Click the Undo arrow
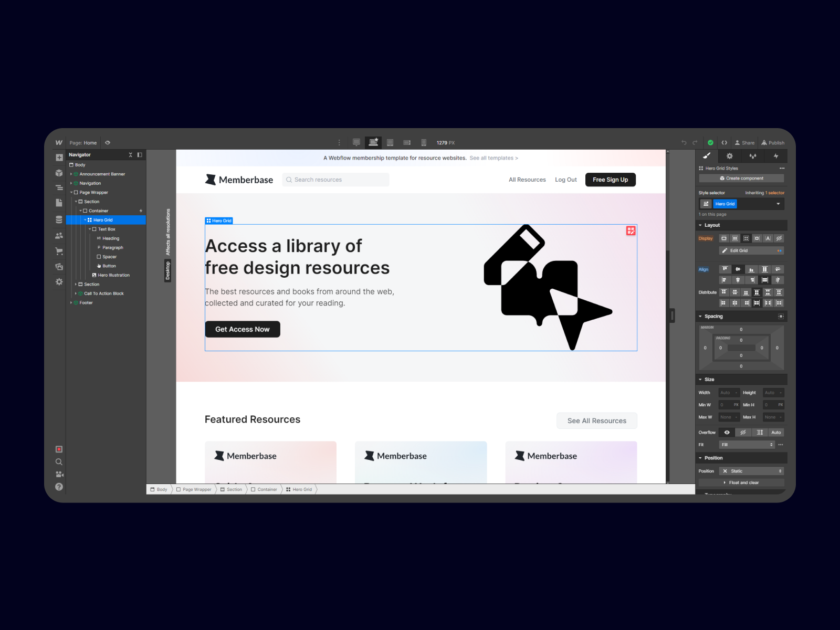Viewport: 840px width, 630px height. pyautogui.click(x=684, y=143)
